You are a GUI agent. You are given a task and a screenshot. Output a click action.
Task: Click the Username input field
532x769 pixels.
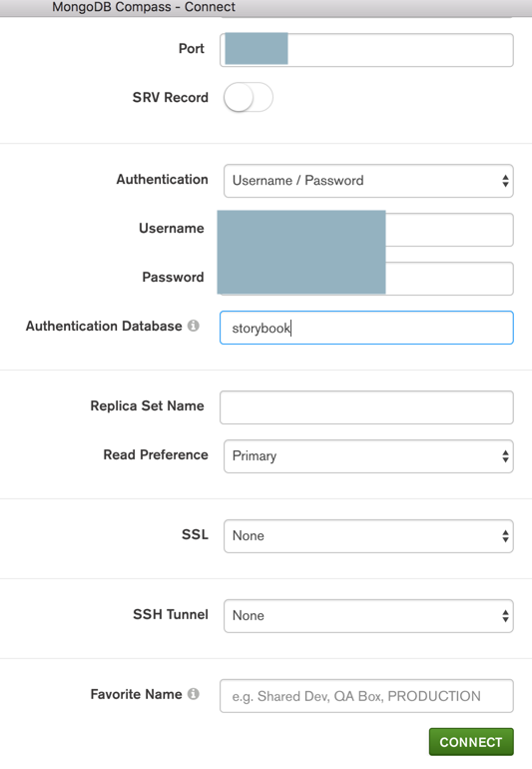(x=366, y=230)
